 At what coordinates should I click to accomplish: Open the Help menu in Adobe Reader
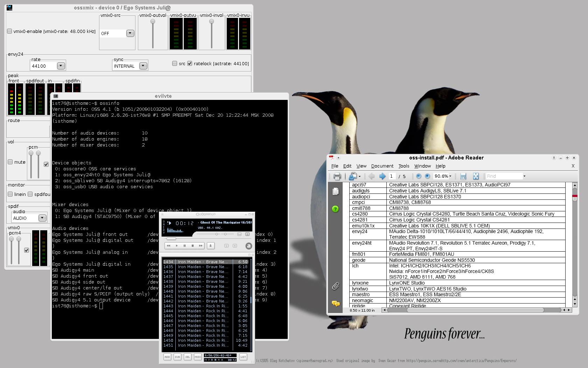click(x=440, y=166)
